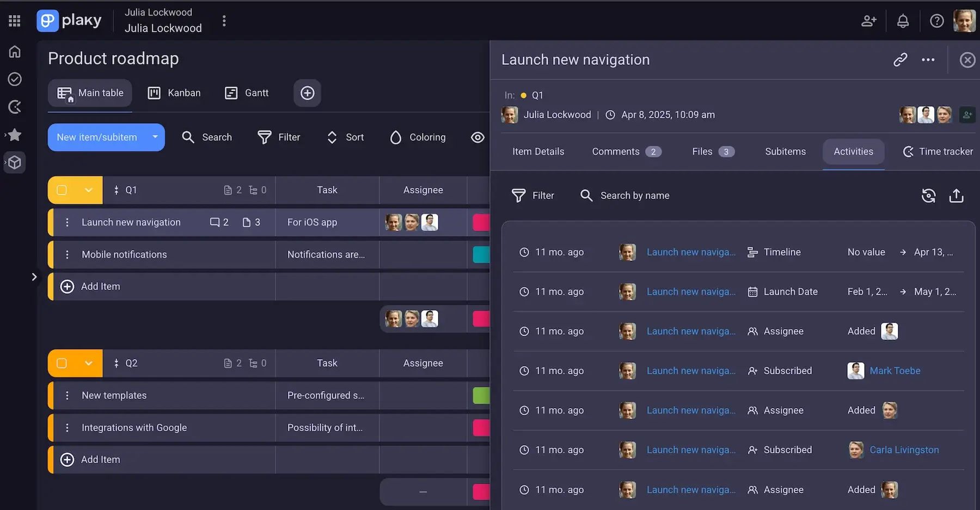Refresh the activity log

pos(929,195)
